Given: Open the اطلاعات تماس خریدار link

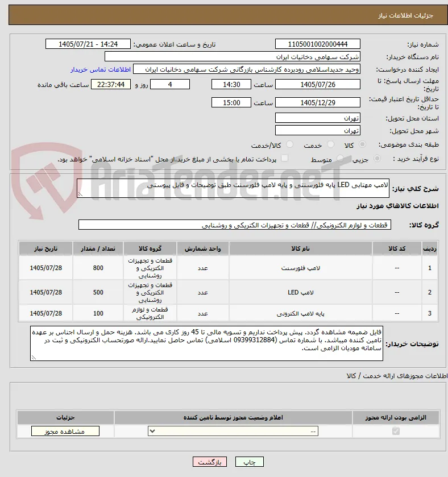Looking at the screenshot, I should [x=101, y=70].
